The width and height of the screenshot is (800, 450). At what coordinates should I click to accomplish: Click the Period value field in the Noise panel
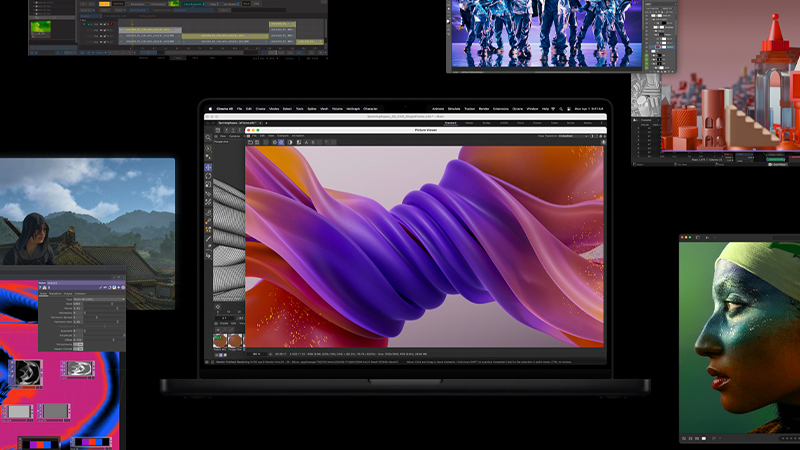tap(78, 308)
